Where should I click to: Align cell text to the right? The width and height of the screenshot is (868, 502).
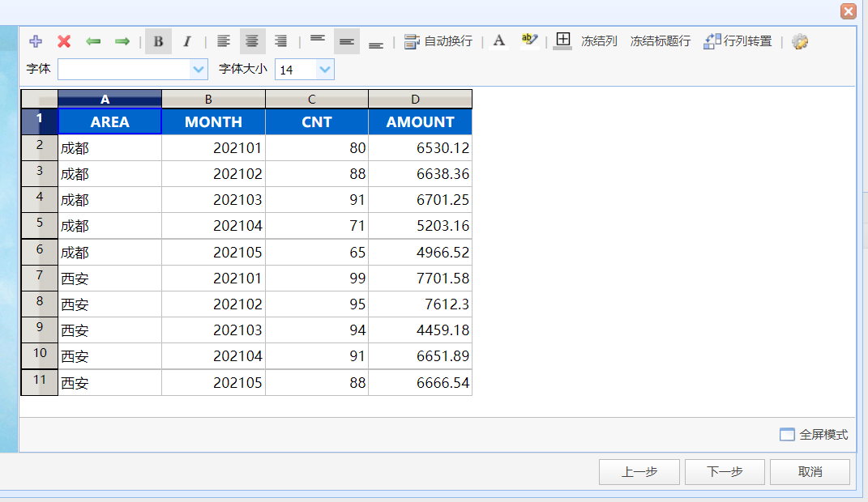point(280,41)
